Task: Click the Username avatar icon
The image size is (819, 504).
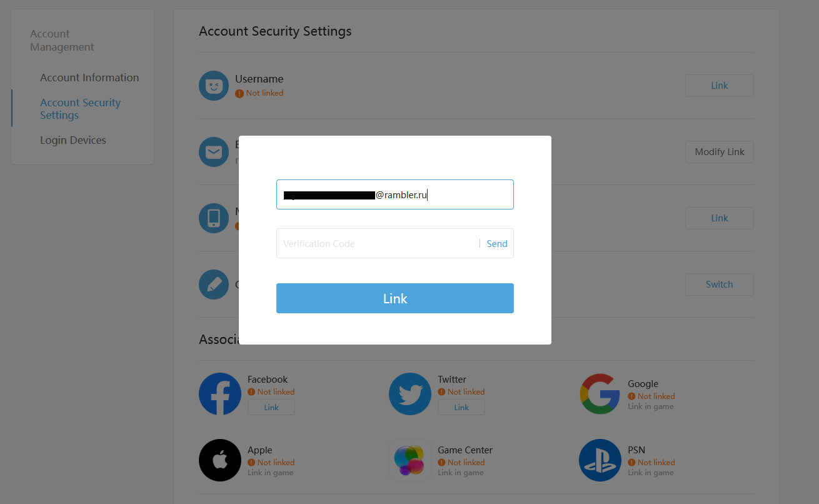Action: (x=214, y=86)
